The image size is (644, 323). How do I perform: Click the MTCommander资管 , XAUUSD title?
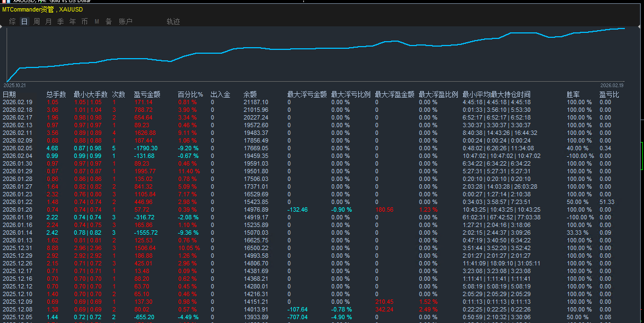[x=42, y=9]
